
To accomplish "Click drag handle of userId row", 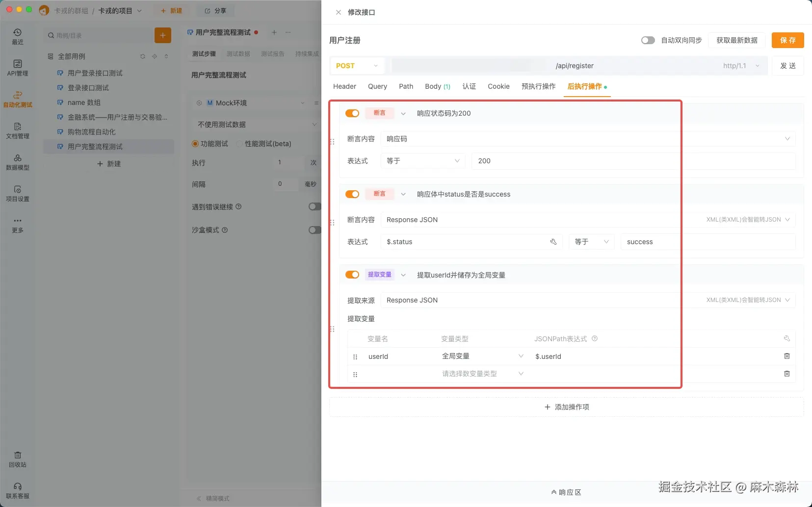I will (355, 357).
